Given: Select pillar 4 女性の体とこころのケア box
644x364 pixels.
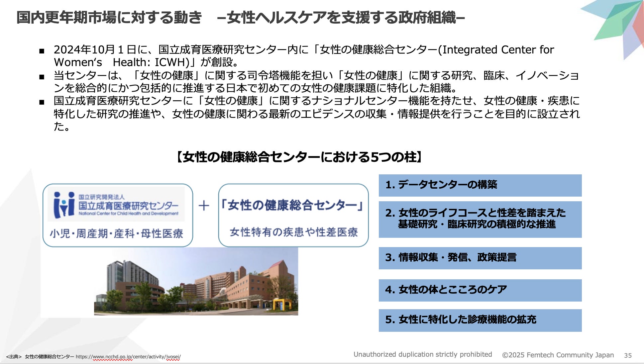Looking at the screenshot, I should click(480, 290).
